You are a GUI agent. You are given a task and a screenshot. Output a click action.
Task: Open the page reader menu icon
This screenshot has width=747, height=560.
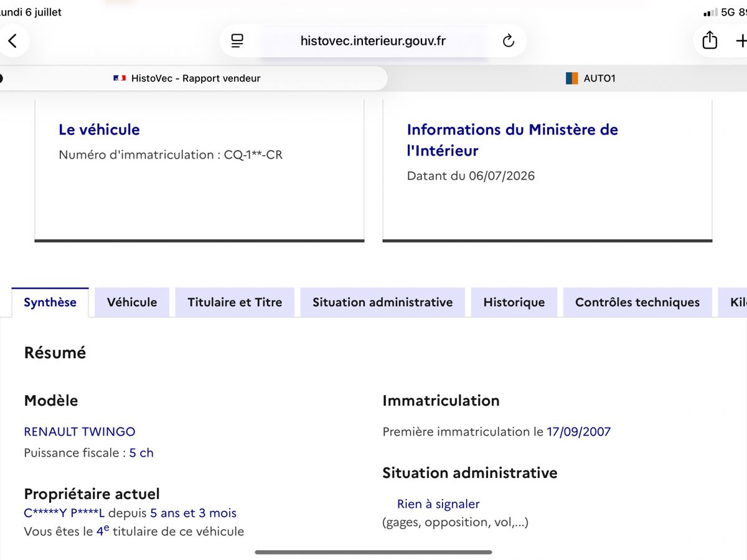pos(237,41)
